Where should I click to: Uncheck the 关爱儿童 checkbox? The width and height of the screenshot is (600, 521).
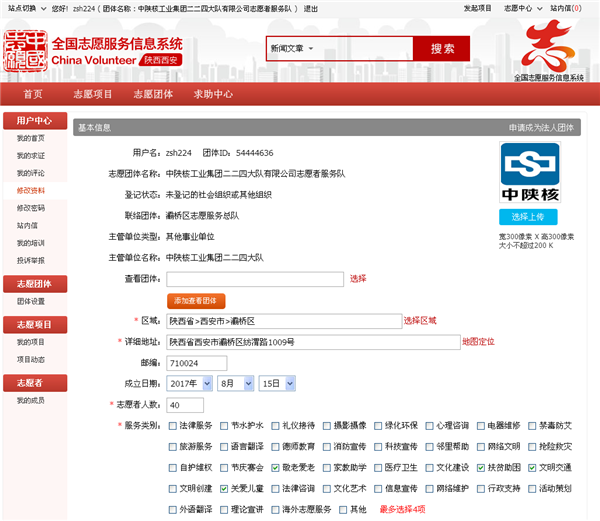coord(225,488)
